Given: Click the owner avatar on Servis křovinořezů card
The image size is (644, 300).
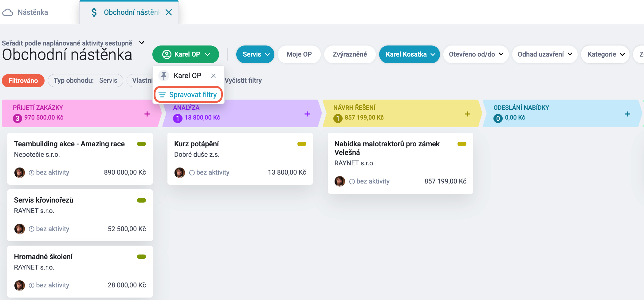Looking at the screenshot, I should (20, 229).
